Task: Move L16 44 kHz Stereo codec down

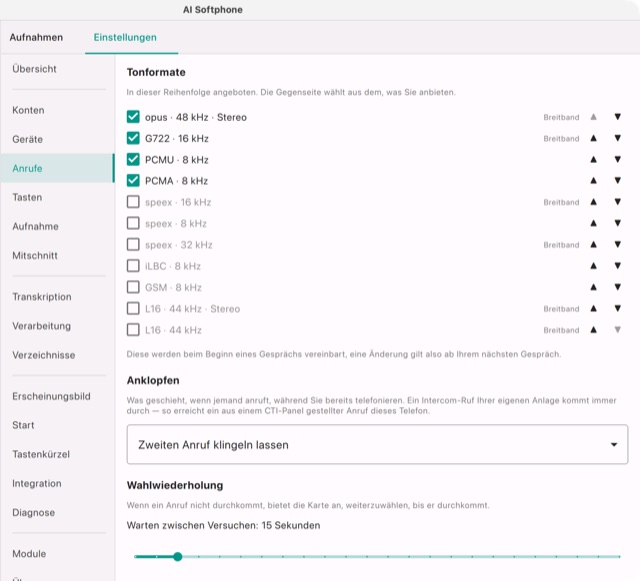Action: 618,308
